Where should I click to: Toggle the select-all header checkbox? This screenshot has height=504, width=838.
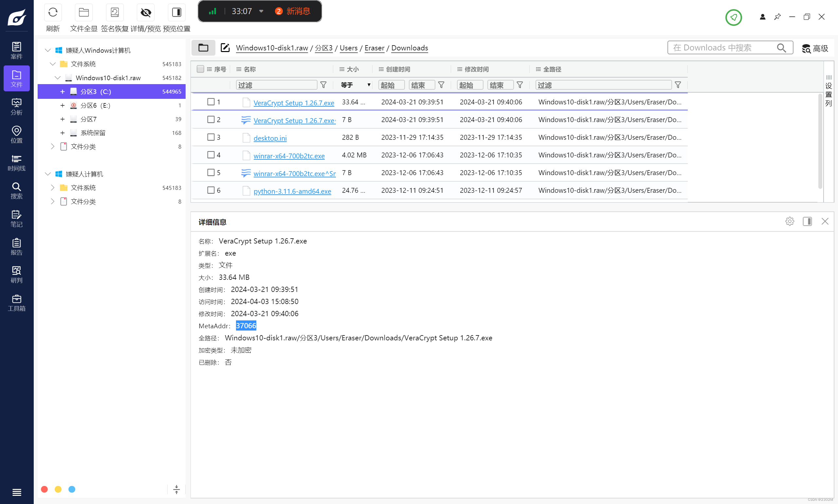click(x=200, y=69)
